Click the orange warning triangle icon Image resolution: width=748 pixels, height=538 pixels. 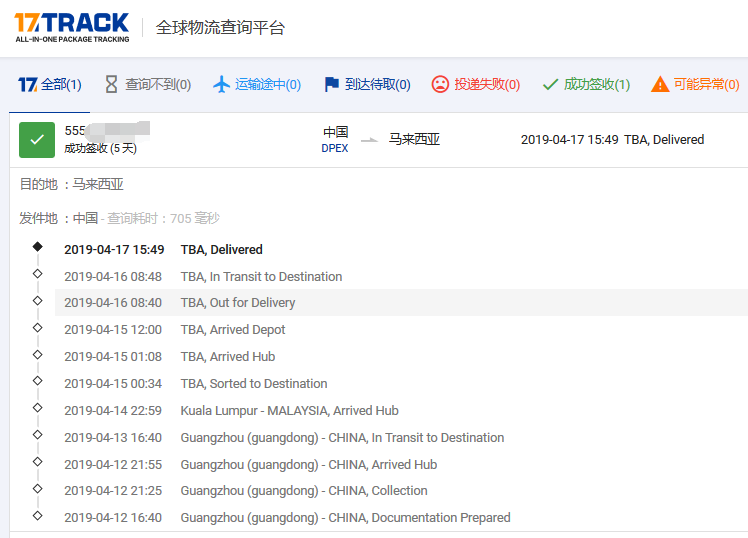[659, 85]
